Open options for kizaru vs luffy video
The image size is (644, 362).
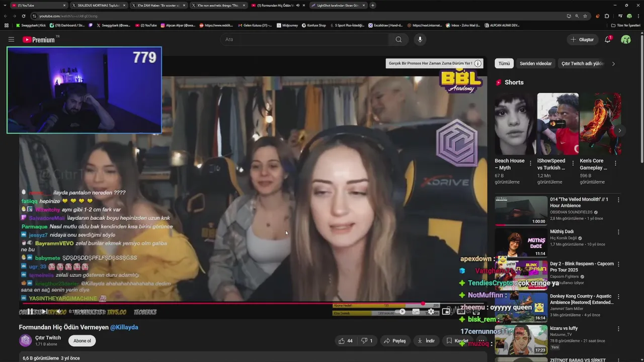click(618, 329)
